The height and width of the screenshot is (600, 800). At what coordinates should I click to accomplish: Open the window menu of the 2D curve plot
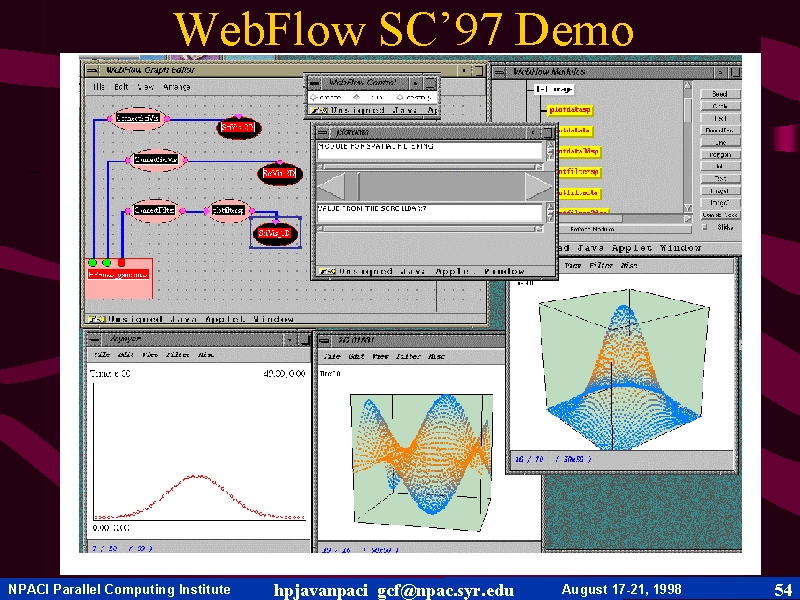pyautogui.click(x=94, y=339)
